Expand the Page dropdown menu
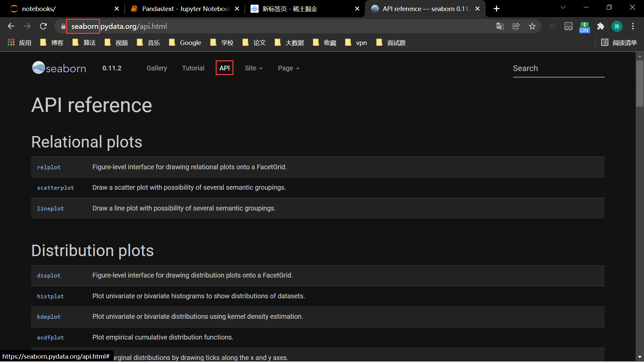This screenshot has height=362, width=644. [x=288, y=68]
